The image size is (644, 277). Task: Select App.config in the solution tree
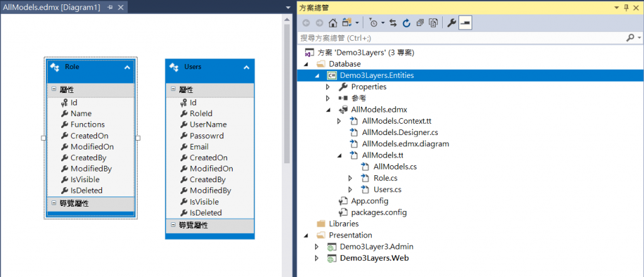tap(369, 201)
